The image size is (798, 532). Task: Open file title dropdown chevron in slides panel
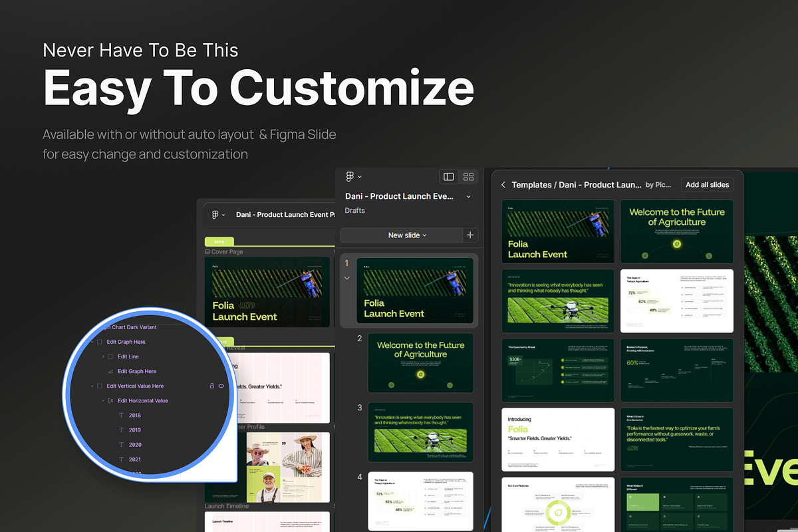click(468, 197)
